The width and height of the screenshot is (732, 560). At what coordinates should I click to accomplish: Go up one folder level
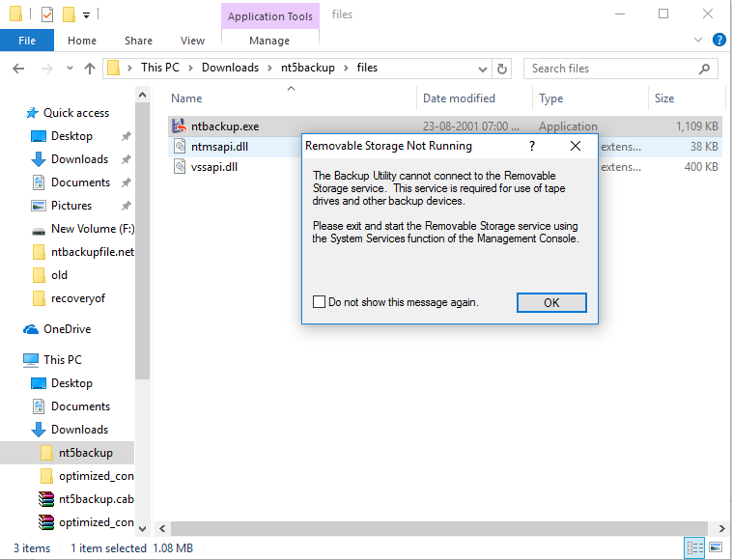[90, 69]
